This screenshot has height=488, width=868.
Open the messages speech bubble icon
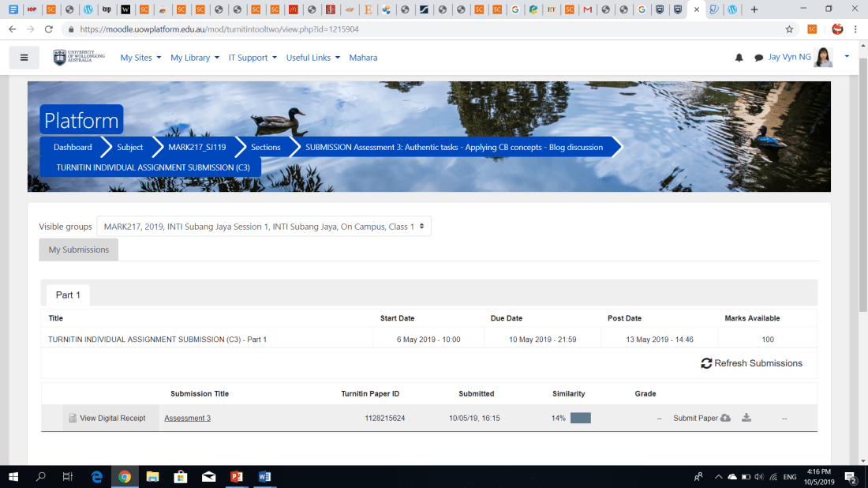click(x=758, y=58)
